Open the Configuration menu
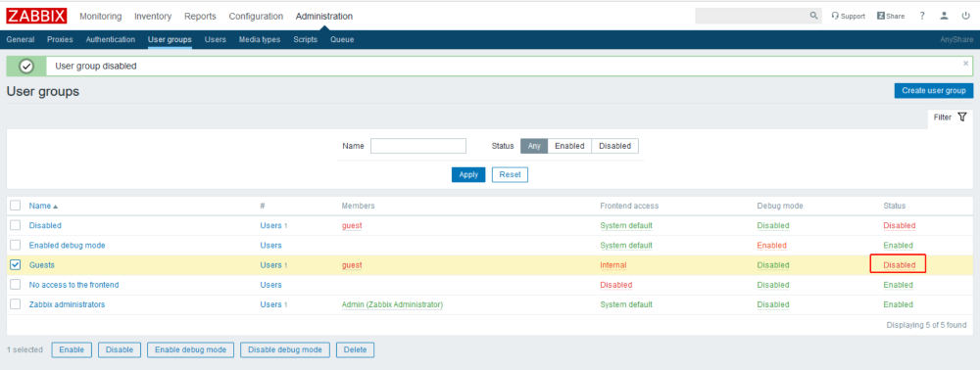Screen dimensions: 980x370 click(256, 17)
